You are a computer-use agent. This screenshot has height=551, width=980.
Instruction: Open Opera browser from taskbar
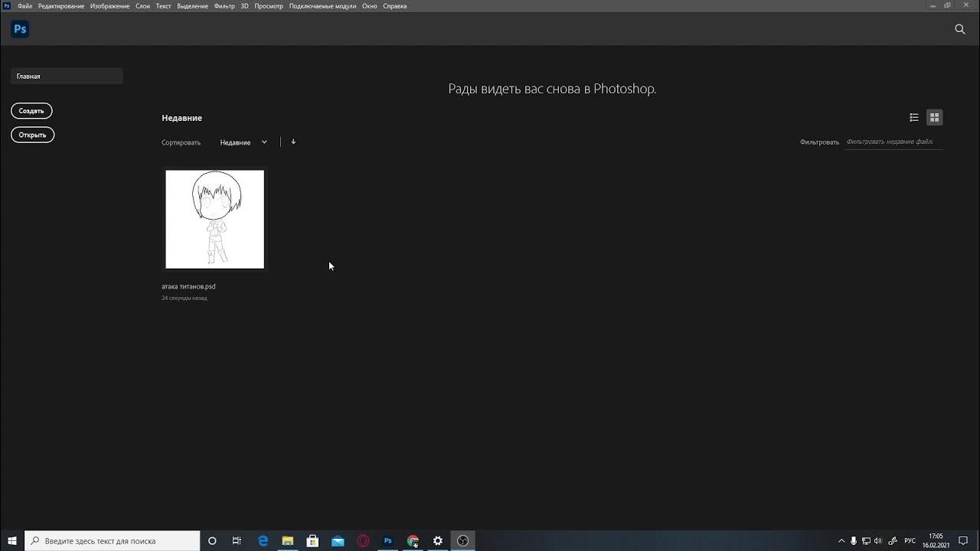[x=363, y=540]
